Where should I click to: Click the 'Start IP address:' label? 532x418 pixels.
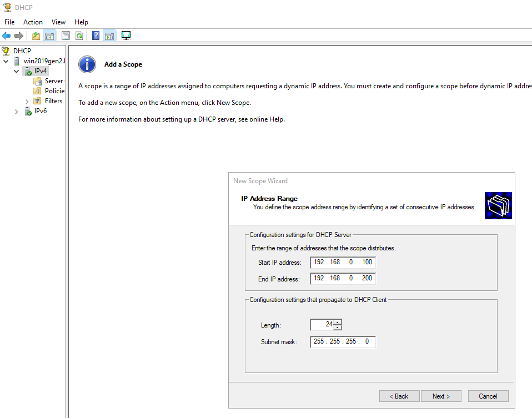(x=279, y=263)
